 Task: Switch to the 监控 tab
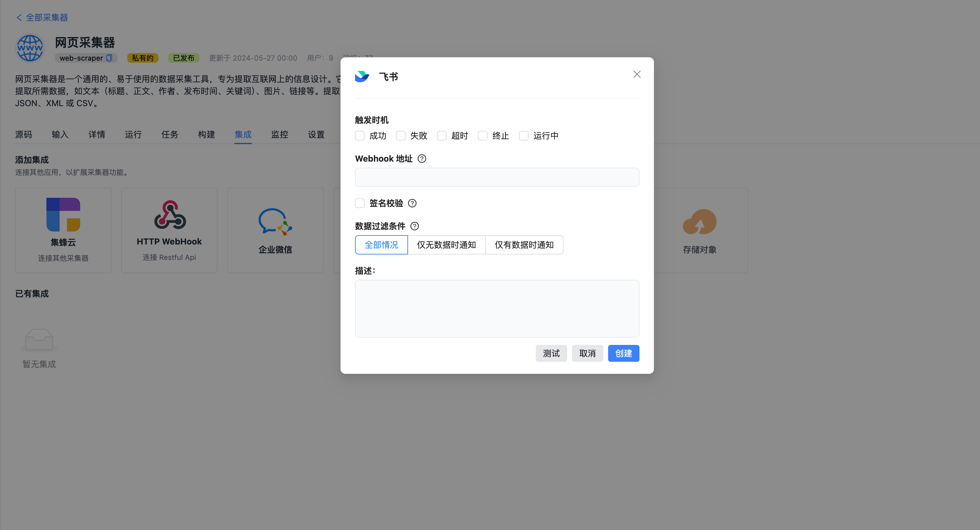(x=280, y=134)
